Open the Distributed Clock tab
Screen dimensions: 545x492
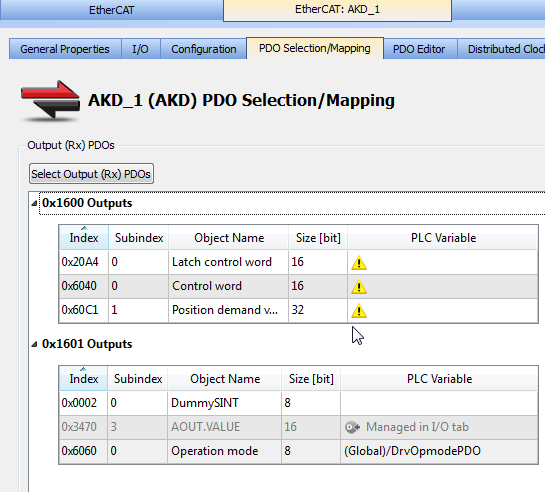pos(501,49)
